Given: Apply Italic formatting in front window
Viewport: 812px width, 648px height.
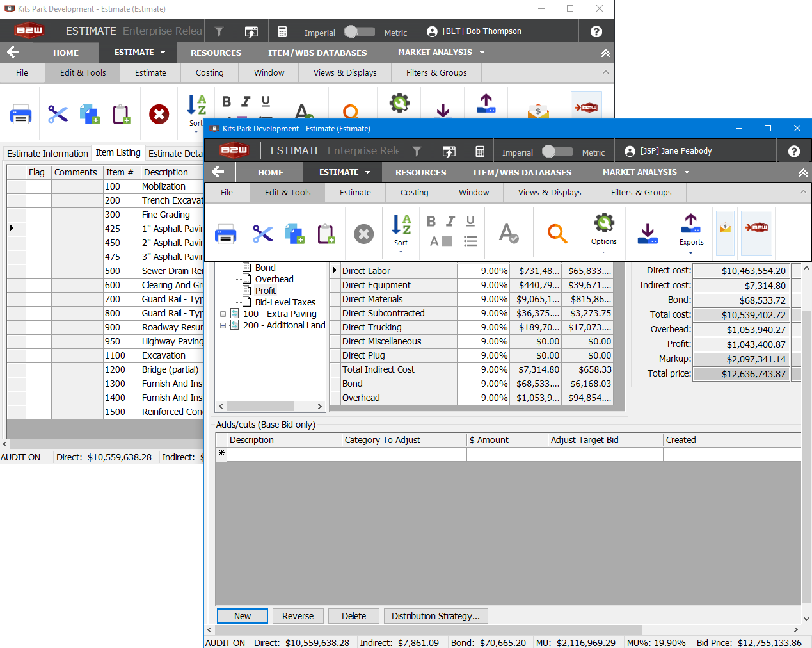Looking at the screenshot, I should [x=450, y=221].
